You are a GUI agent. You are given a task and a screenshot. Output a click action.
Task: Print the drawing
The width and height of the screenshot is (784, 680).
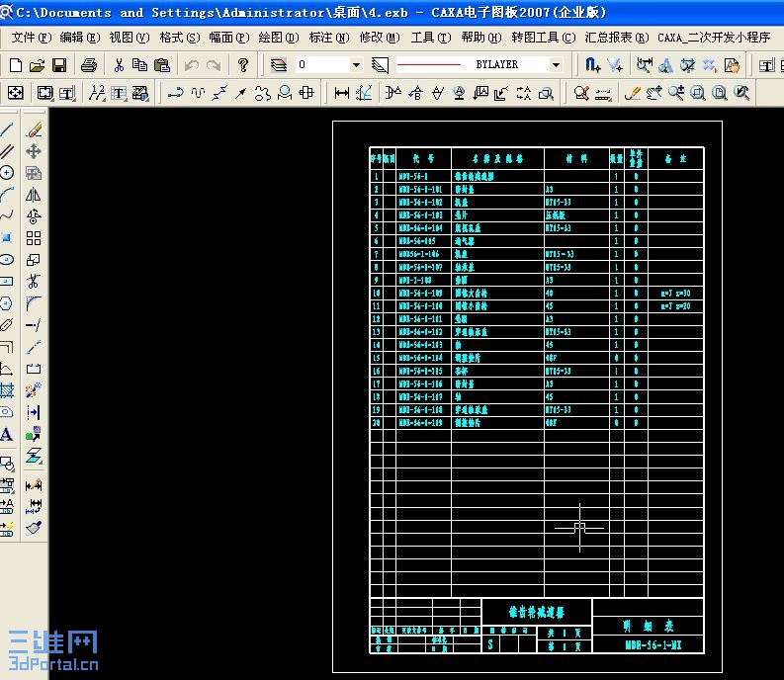click(89, 65)
